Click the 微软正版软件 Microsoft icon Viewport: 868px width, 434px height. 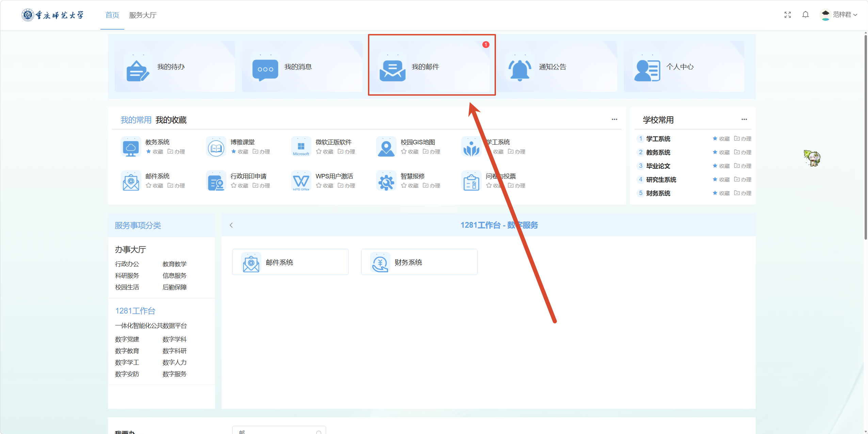pos(301,147)
